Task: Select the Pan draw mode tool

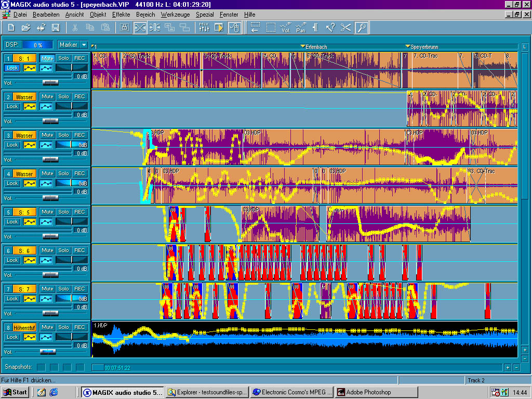Action: tap(300, 28)
